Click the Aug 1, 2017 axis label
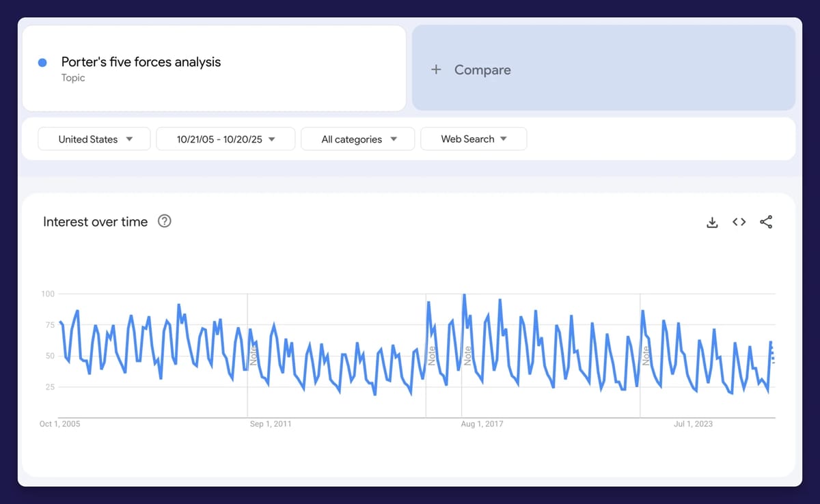 click(482, 424)
